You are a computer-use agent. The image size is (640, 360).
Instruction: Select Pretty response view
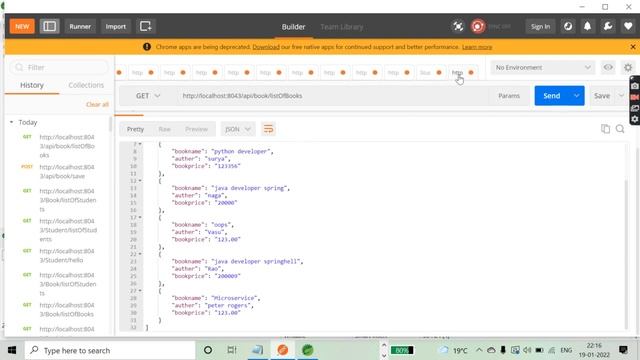click(135, 129)
